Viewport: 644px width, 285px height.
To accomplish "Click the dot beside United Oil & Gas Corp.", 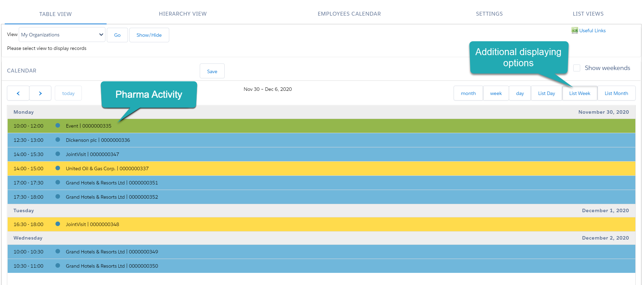I will pyautogui.click(x=58, y=168).
